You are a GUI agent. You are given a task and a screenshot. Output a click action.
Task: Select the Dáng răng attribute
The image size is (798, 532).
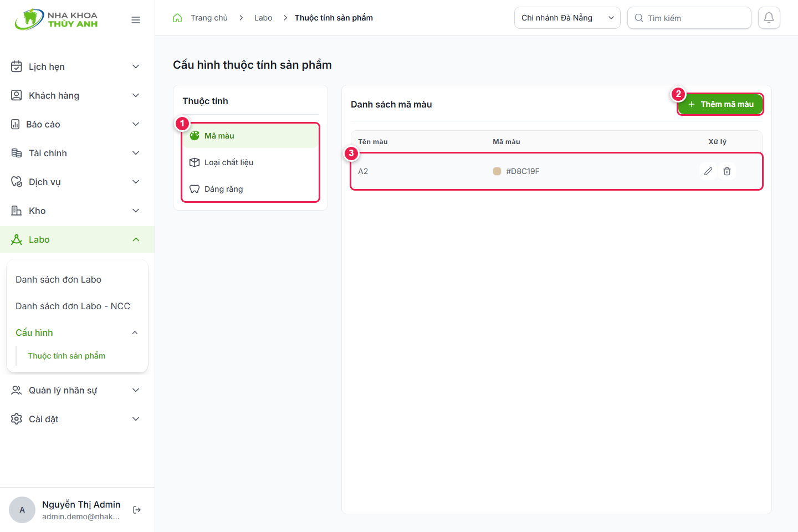tap(250, 189)
